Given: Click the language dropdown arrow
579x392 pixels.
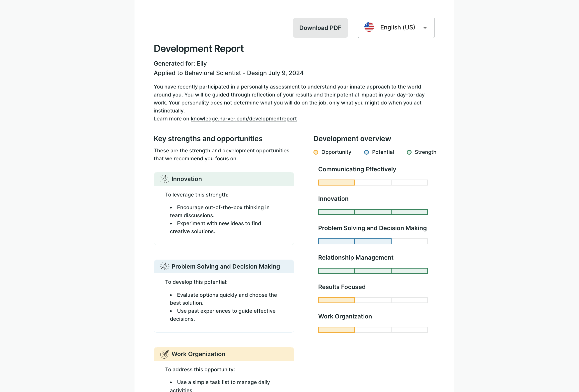Looking at the screenshot, I should pos(425,28).
